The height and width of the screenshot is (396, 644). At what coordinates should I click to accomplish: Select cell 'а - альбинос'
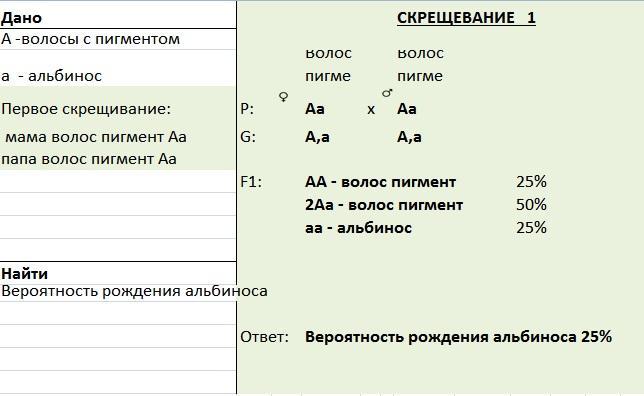(x=51, y=76)
